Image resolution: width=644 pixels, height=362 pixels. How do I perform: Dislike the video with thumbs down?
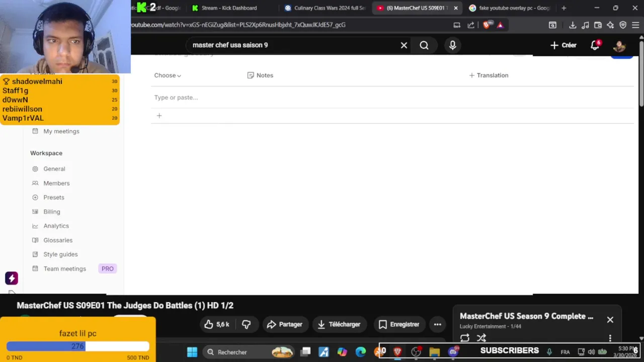246,324
